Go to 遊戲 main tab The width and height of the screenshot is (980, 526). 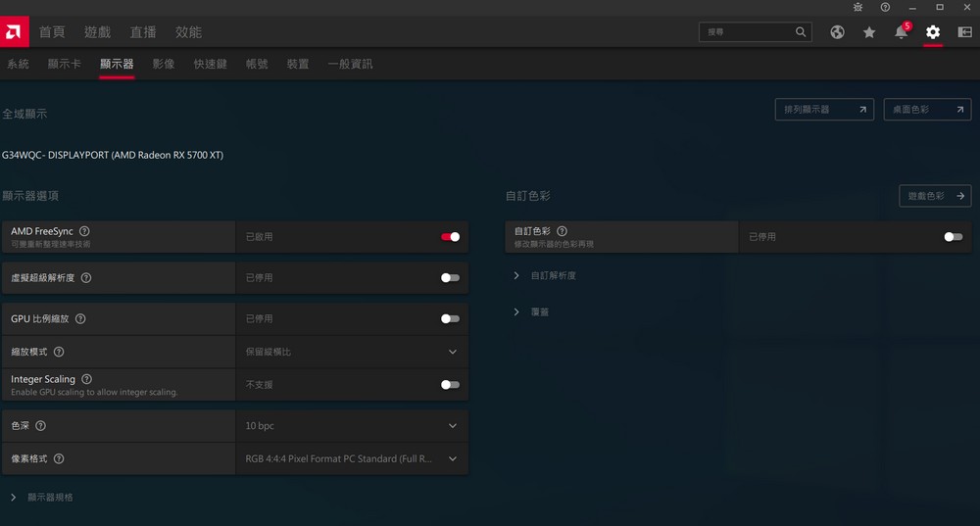pyautogui.click(x=97, y=32)
